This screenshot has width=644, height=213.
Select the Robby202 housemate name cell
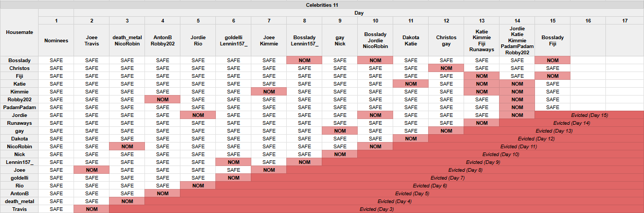click(19, 99)
